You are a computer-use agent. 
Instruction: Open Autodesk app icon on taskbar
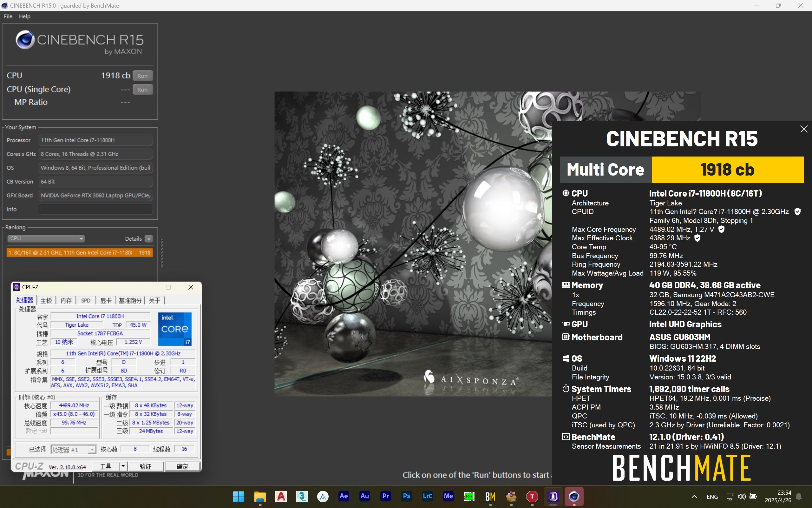click(x=323, y=496)
